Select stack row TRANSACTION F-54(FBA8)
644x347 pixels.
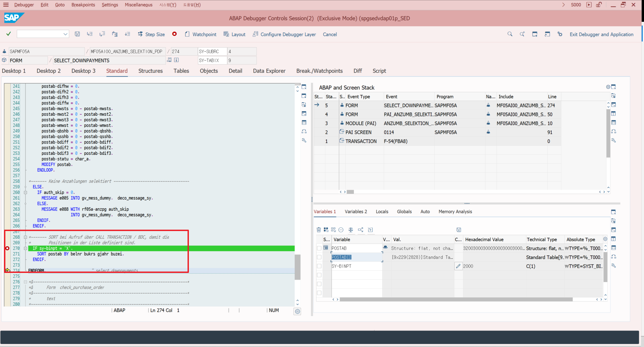(x=437, y=141)
